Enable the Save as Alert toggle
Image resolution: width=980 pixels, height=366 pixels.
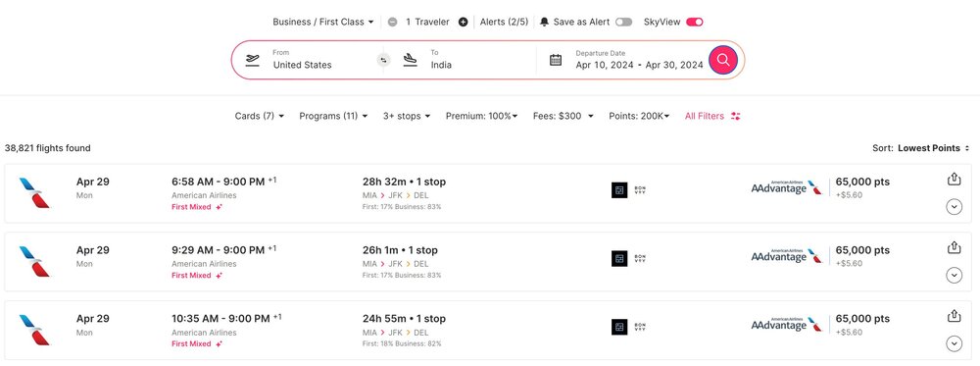click(623, 22)
